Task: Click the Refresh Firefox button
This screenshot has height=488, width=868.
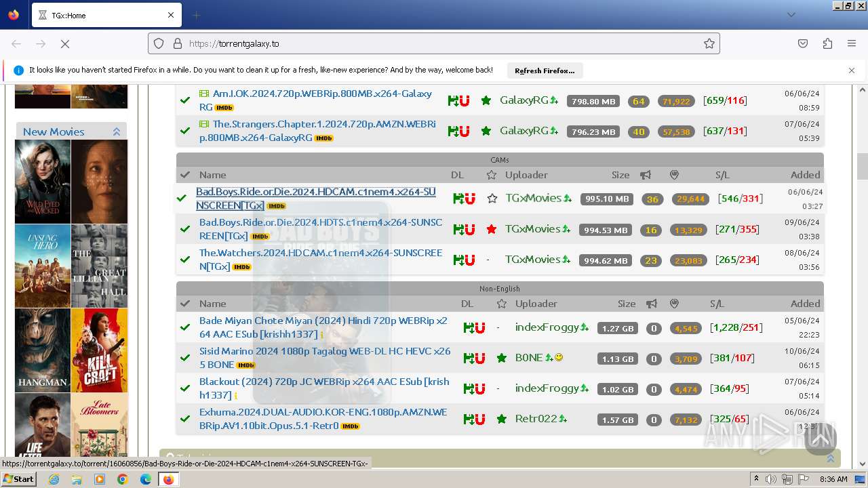Action: tap(545, 70)
